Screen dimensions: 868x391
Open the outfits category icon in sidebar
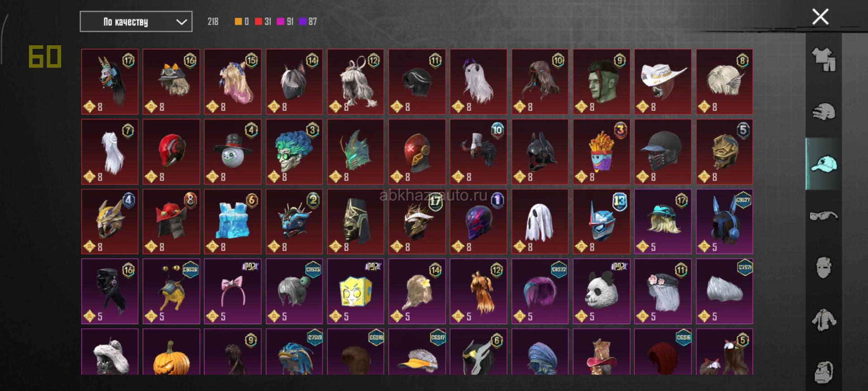click(x=824, y=60)
